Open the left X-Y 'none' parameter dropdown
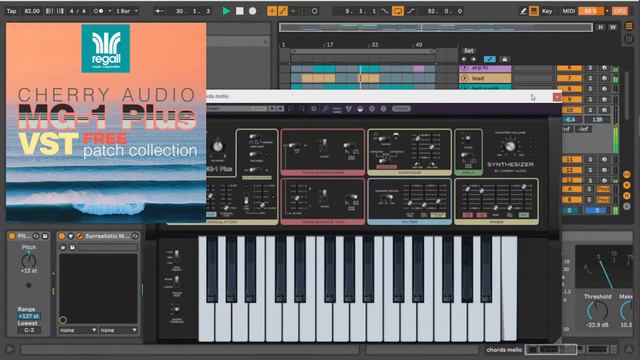Image resolution: width=640 pixels, height=360 pixels. coord(78,330)
